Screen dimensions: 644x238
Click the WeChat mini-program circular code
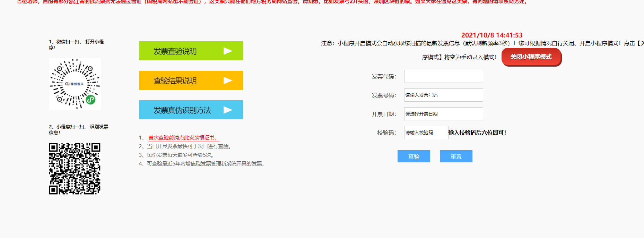pos(75,84)
